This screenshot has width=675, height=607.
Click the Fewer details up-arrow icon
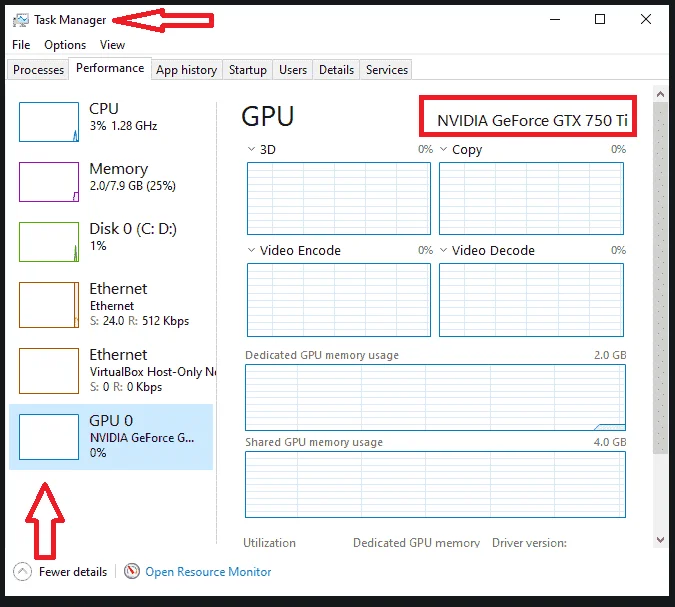(x=22, y=572)
